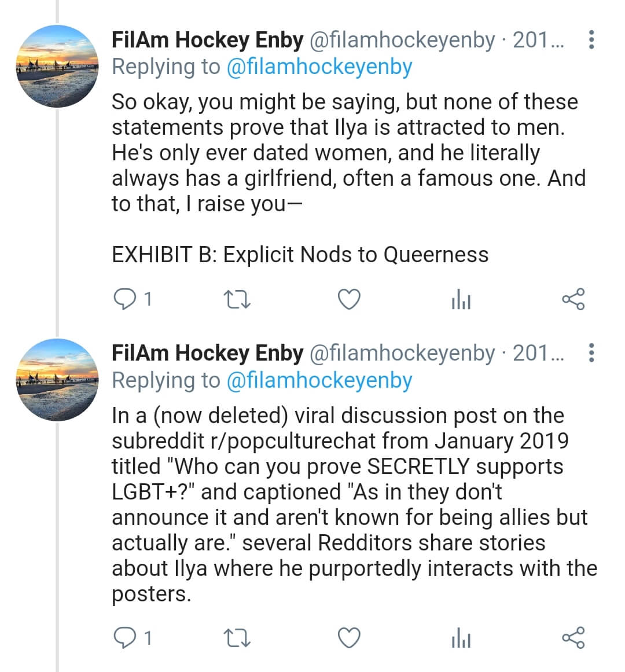The width and height of the screenshot is (625, 672).
Task: Retweet the subreddit discussion tweet
Action: [x=237, y=638]
